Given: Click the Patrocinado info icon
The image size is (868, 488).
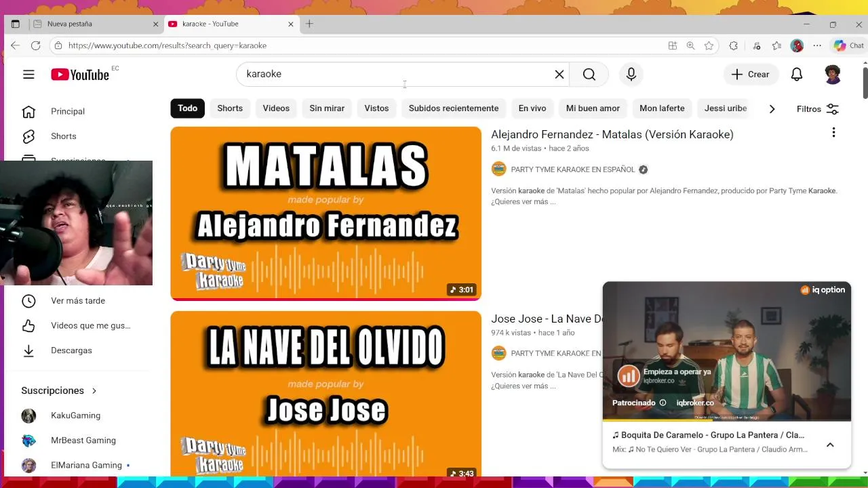Looking at the screenshot, I should (663, 403).
